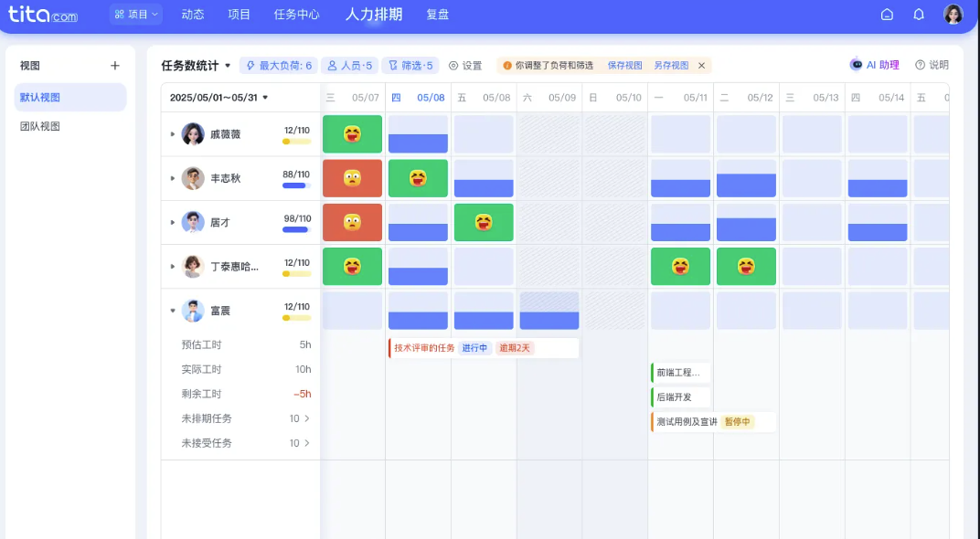Open the notification bell icon

(x=920, y=14)
